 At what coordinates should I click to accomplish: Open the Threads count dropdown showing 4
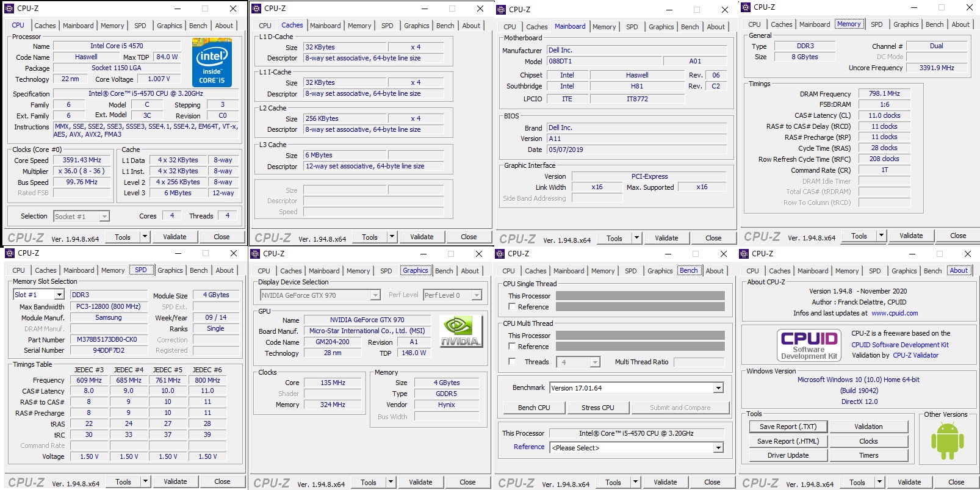[595, 362]
